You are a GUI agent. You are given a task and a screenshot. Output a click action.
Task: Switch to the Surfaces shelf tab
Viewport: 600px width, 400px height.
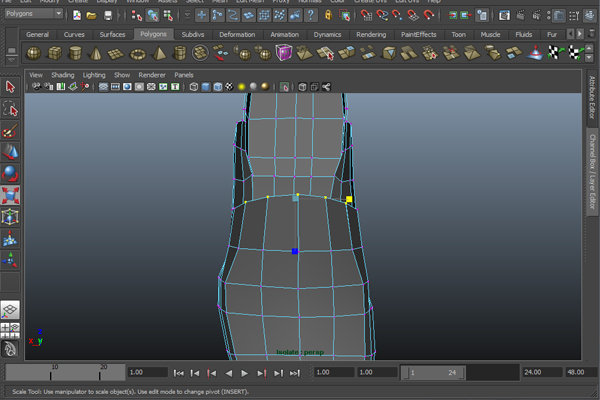tap(112, 34)
